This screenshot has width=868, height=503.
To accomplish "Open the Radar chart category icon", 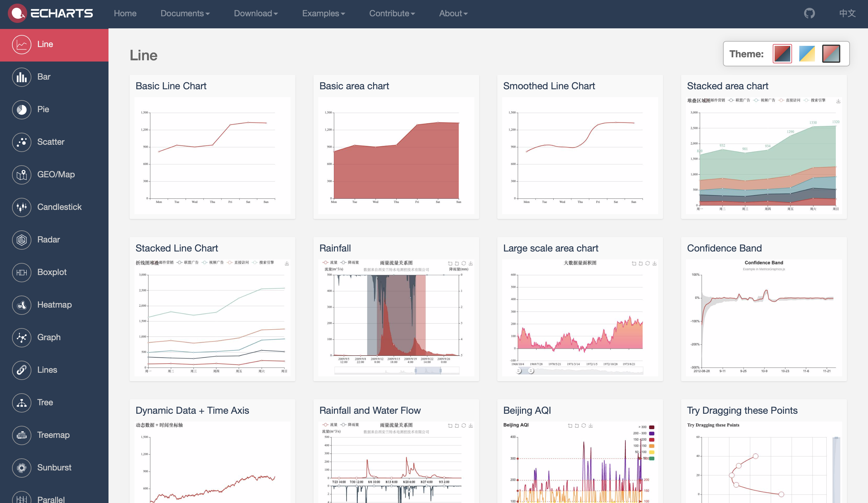I will click(x=21, y=240).
